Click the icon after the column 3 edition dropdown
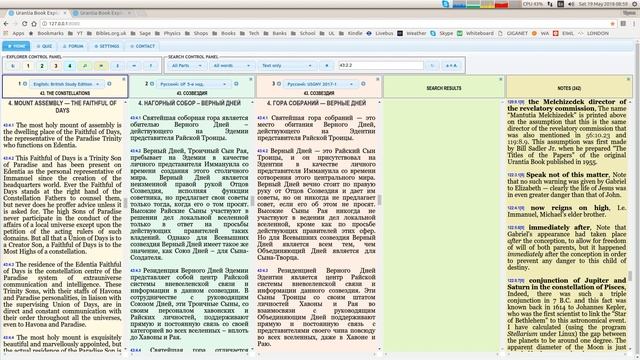640x360 pixels. [x=363, y=84]
